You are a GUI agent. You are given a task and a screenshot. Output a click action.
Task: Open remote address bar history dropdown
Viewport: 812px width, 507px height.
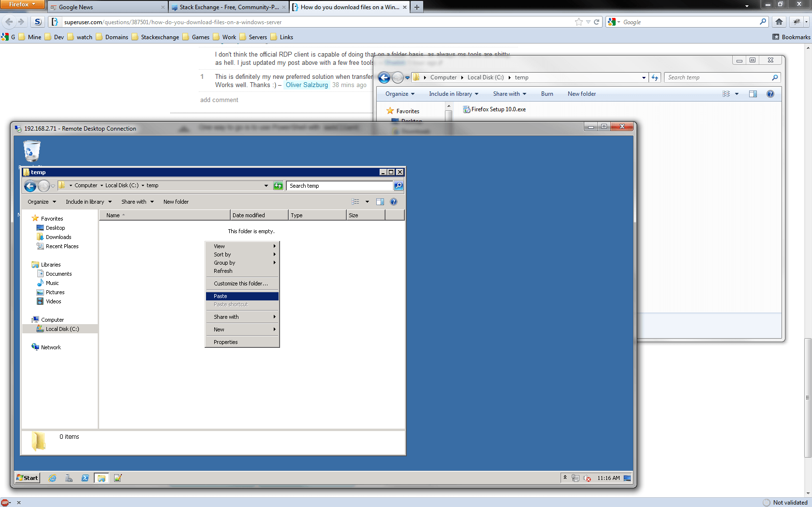(x=266, y=186)
